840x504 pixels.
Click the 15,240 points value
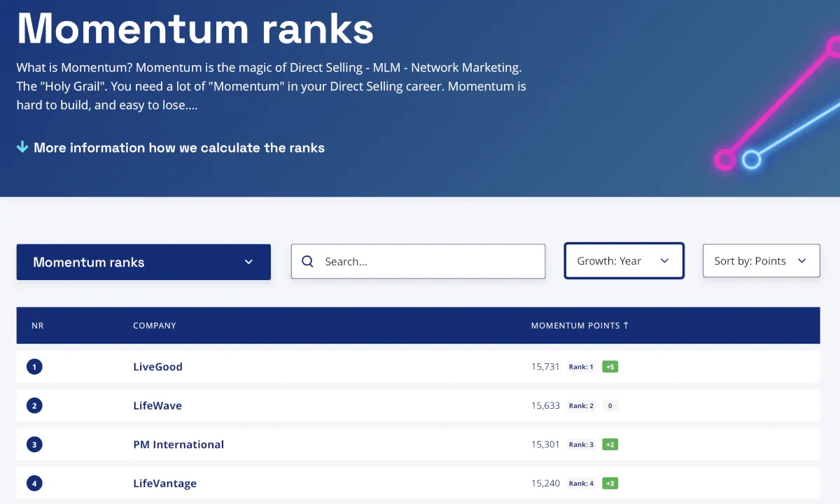pos(545,483)
